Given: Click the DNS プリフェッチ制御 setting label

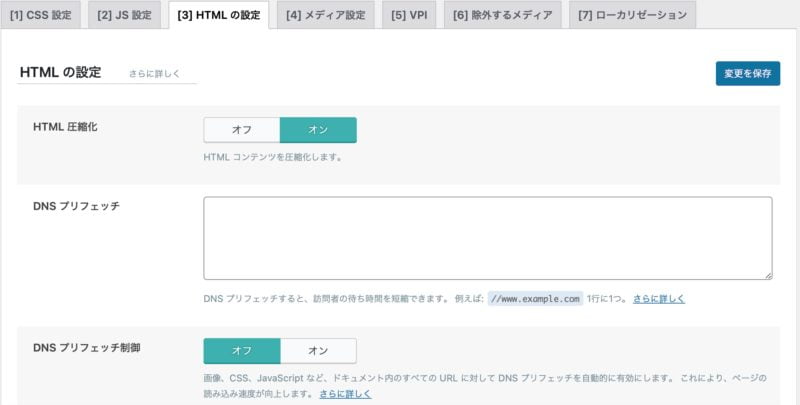Looking at the screenshot, I should (87, 348).
